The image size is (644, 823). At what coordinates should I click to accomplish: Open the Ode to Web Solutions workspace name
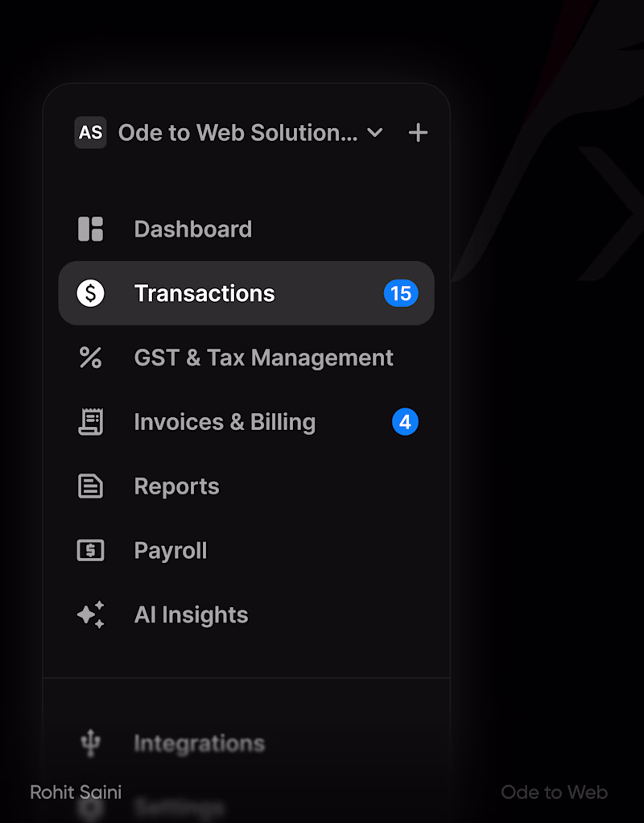click(237, 133)
